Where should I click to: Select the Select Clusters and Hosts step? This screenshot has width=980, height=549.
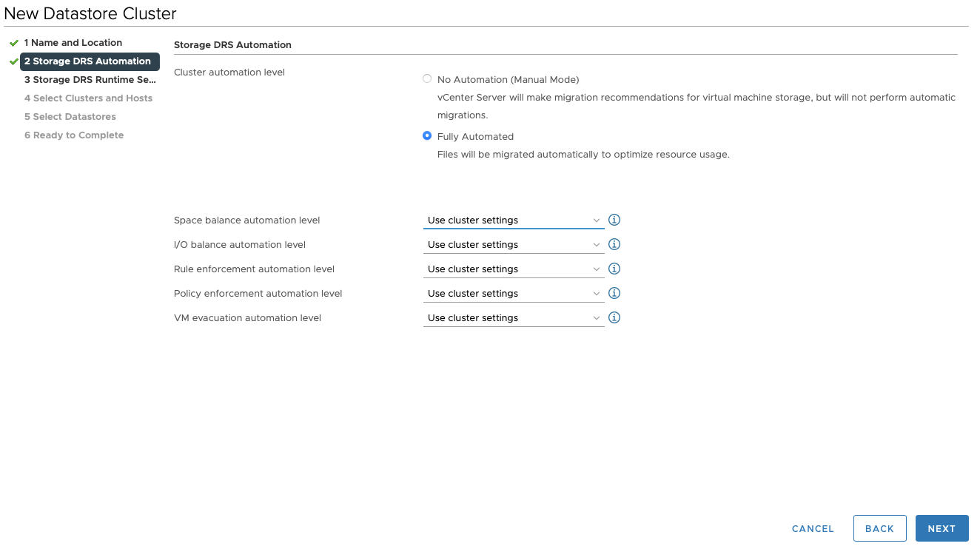(x=88, y=98)
